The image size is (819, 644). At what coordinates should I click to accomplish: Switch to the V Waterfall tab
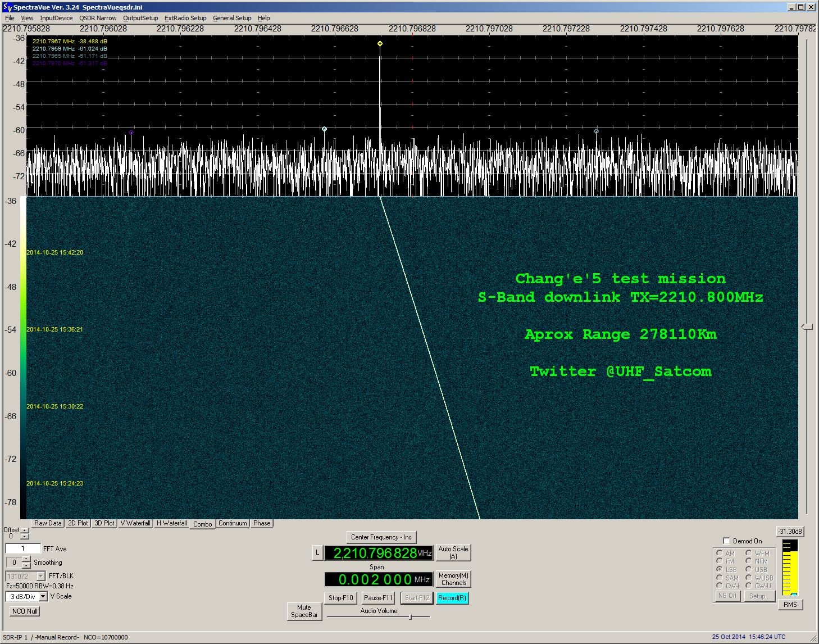135,523
